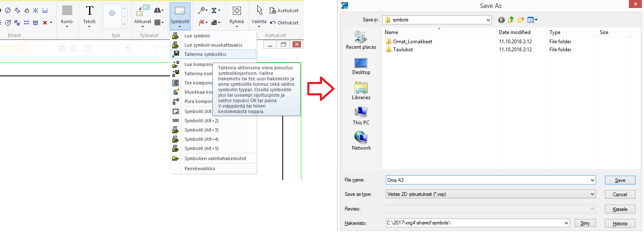Viewport: 644px width, 232px height.
Task: Click the Historia button
Action: 620,223
